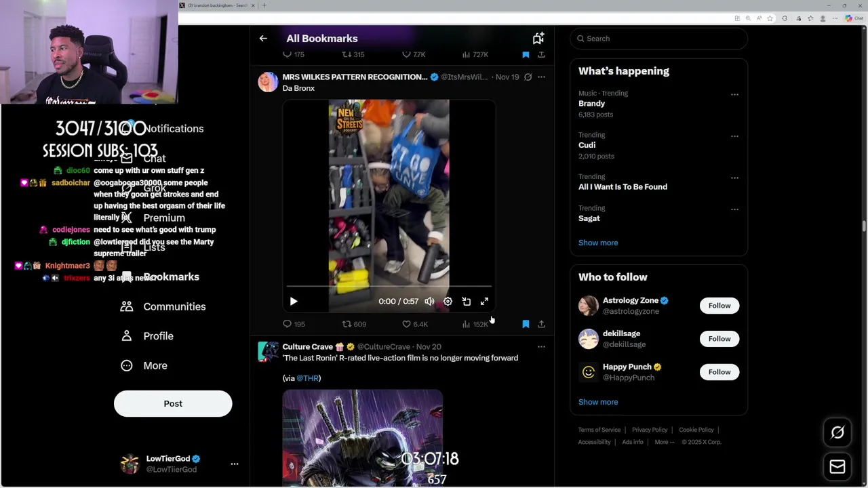View analytics for Da Bronx post 152K views
This screenshot has height=488, width=868.
click(x=475, y=324)
